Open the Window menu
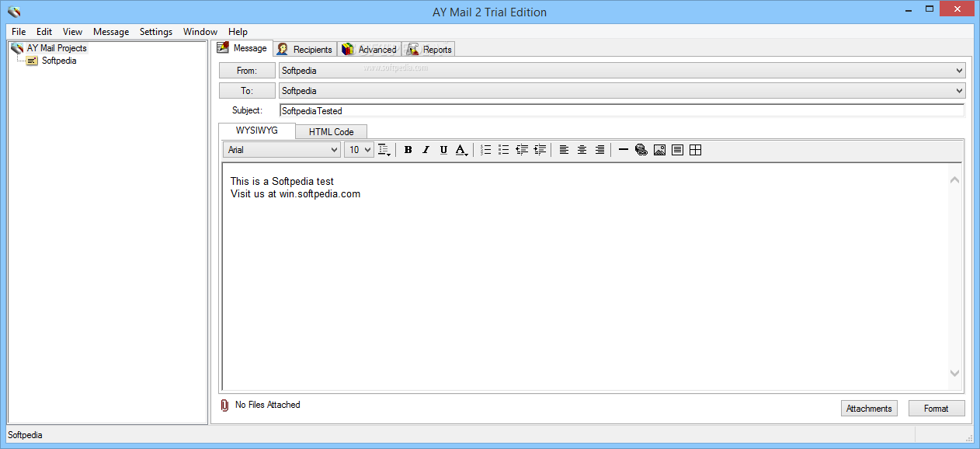Screen dimensions: 980x449 tap(200, 32)
